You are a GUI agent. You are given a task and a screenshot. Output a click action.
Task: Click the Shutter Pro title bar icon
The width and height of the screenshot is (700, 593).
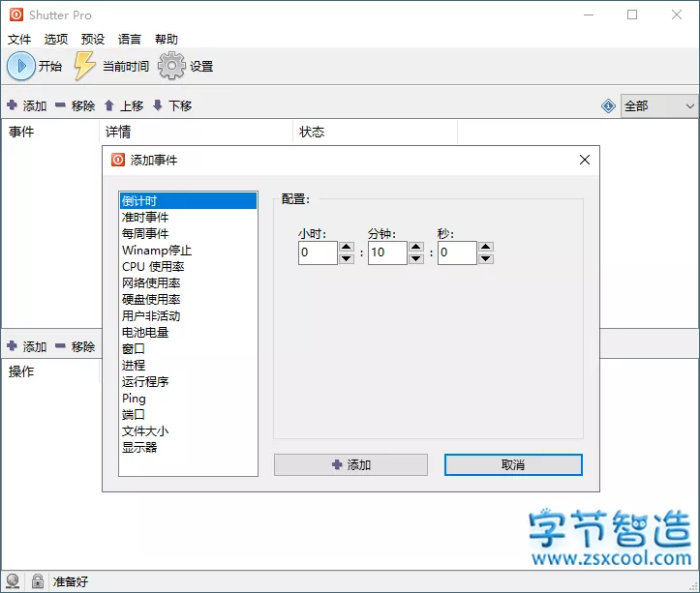(16, 15)
